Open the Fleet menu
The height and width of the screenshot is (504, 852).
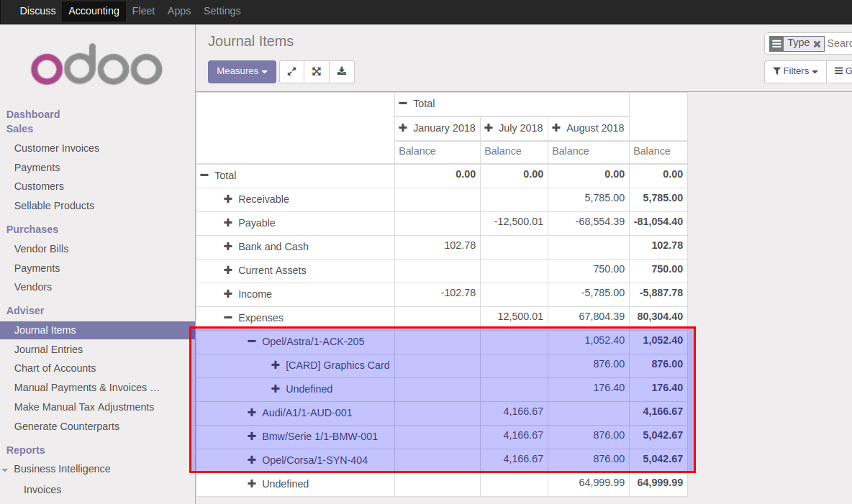pos(143,11)
